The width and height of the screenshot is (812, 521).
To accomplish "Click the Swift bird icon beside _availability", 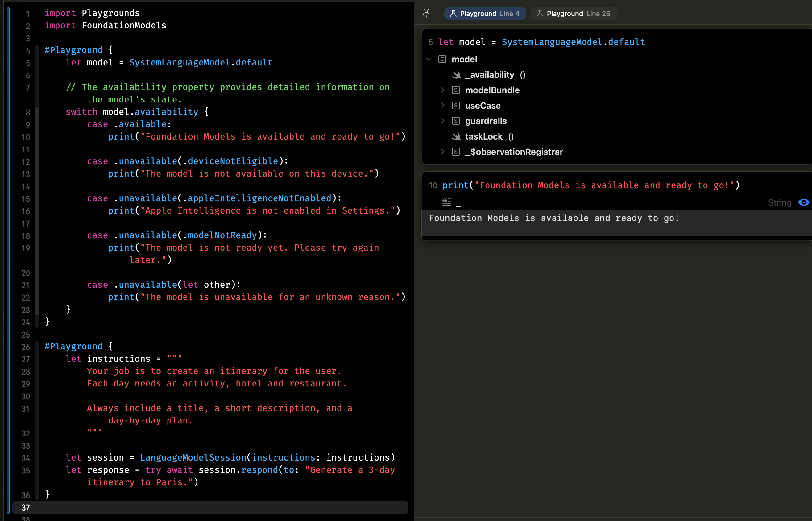I will pyautogui.click(x=456, y=75).
